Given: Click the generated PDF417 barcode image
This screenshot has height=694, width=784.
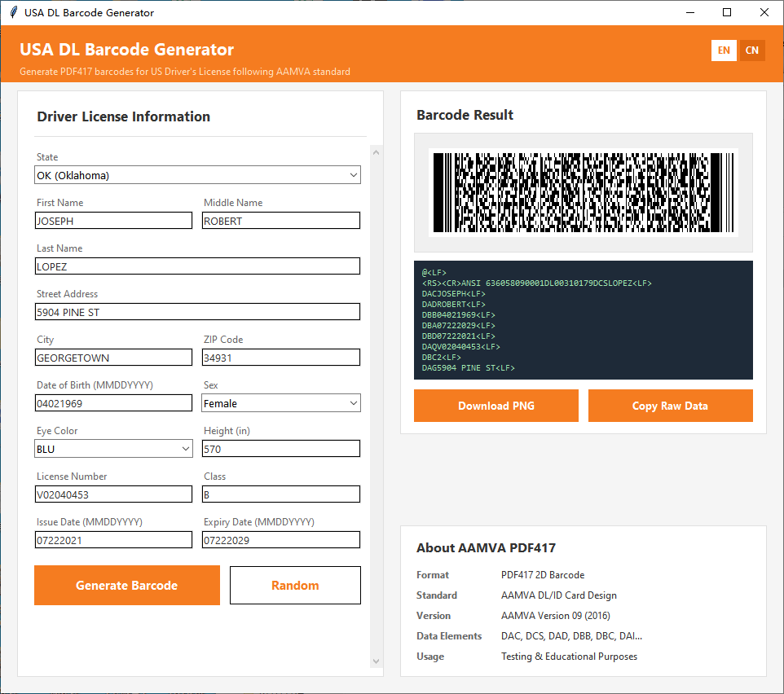Looking at the screenshot, I should pyautogui.click(x=584, y=193).
